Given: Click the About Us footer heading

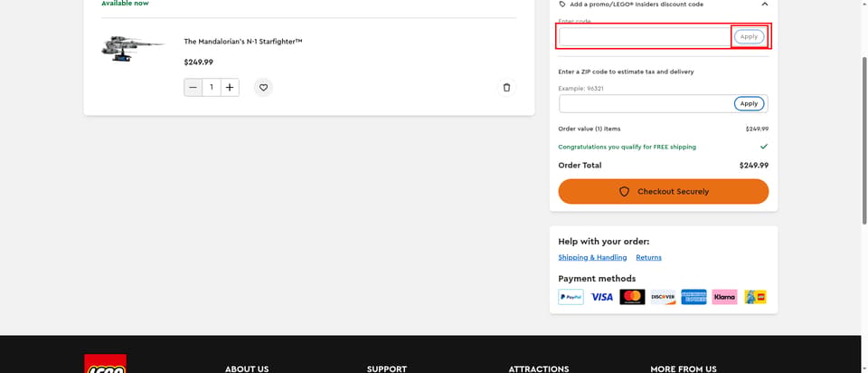Looking at the screenshot, I should [247, 369].
